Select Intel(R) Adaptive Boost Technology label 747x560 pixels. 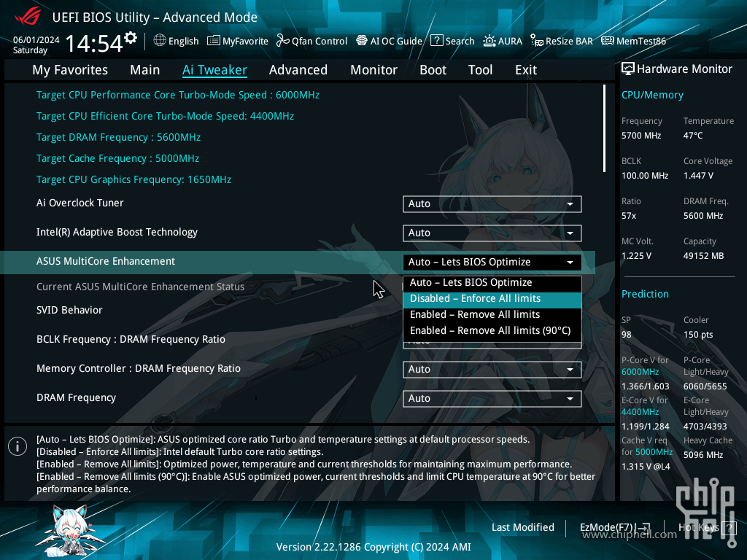(117, 232)
